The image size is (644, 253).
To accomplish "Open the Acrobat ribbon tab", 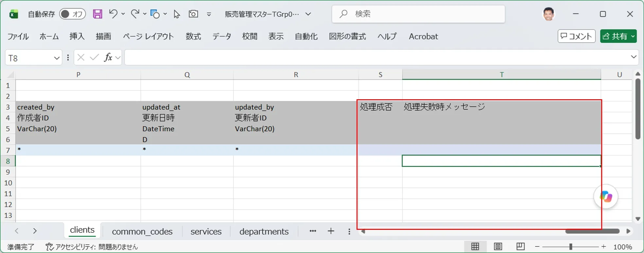I will tap(423, 36).
